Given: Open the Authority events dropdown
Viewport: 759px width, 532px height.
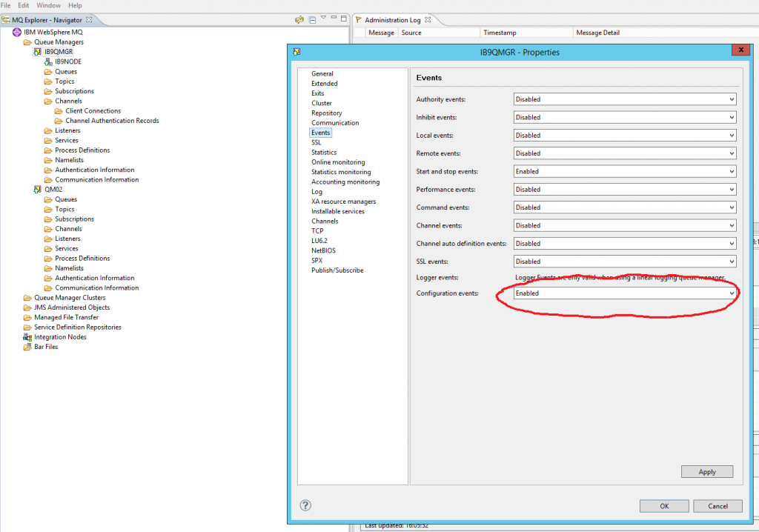Looking at the screenshot, I should [x=625, y=99].
